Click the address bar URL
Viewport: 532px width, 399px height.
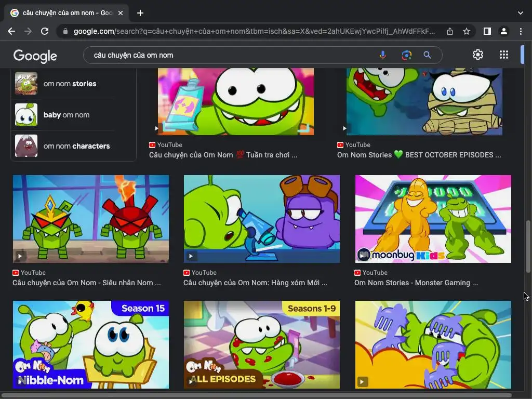(x=255, y=31)
